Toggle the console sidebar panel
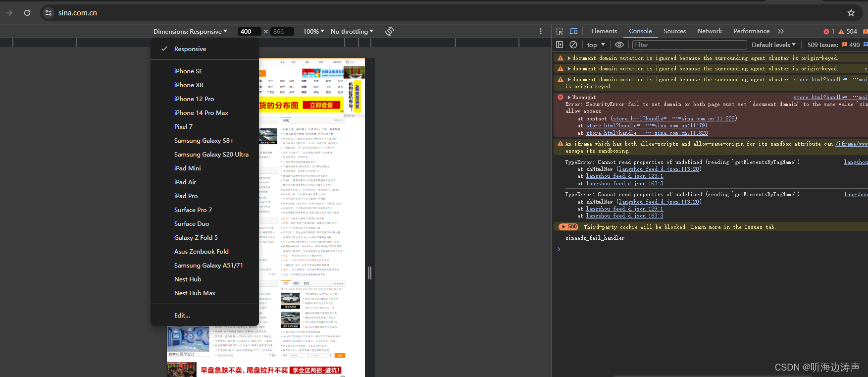Screen dimensions: 868x377 [560, 45]
